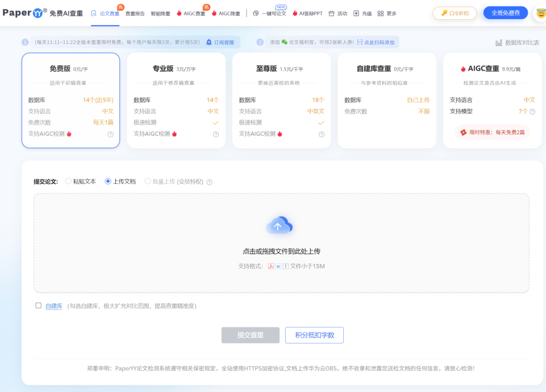Click the database comparison chart icon

pyautogui.click(x=499, y=43)
